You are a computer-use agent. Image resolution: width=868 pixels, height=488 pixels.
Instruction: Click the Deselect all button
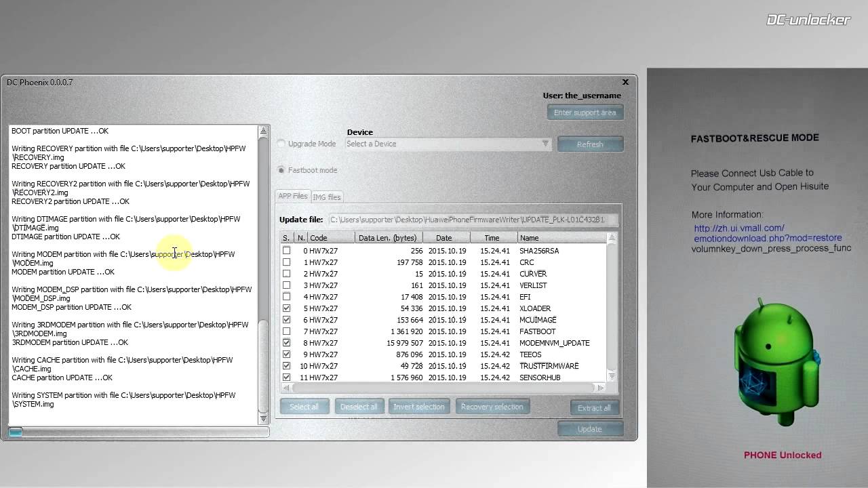coord(359,407)
